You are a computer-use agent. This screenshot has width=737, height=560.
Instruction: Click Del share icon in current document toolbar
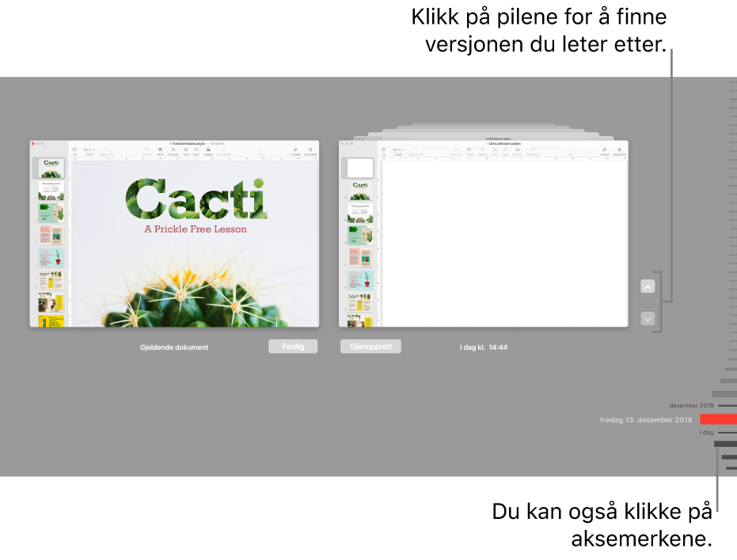tap(261, 151)
